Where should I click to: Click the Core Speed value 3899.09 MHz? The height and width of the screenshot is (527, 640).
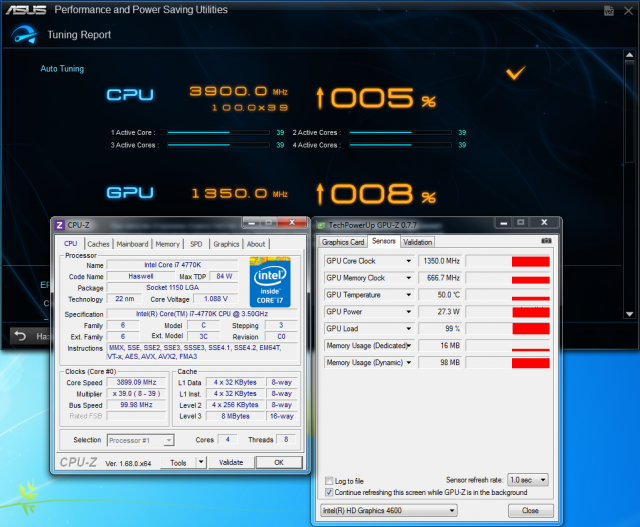[136, 382]
